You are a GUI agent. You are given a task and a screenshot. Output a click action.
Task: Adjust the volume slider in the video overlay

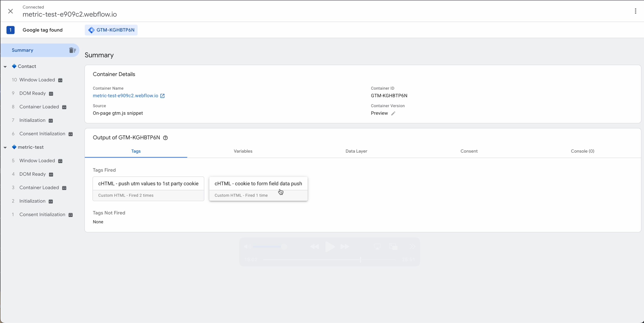click(x=269, y=247)
